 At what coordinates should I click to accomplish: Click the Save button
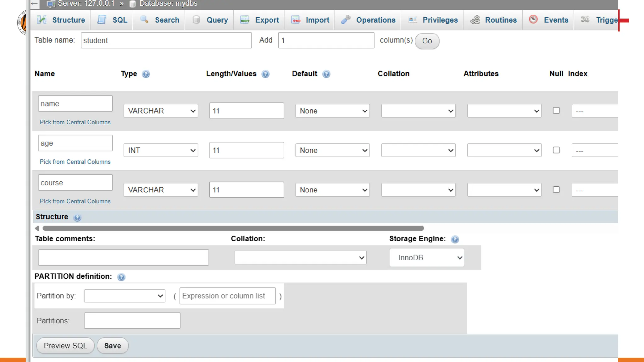[x=113, y=346]
